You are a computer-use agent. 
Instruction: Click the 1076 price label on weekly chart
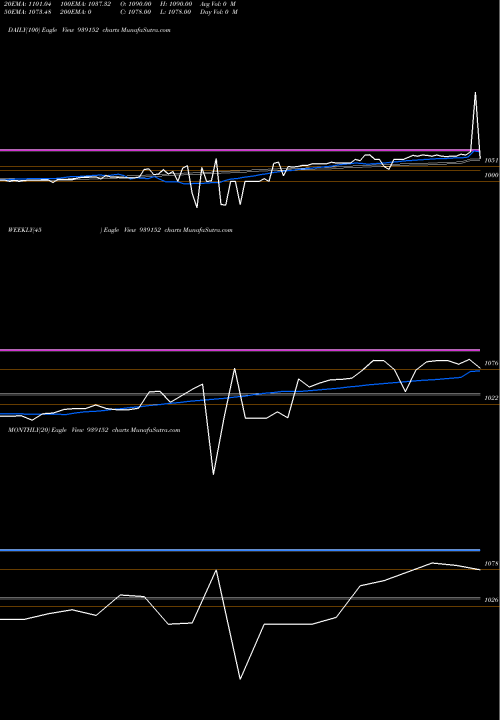click(x=491, y=363)
